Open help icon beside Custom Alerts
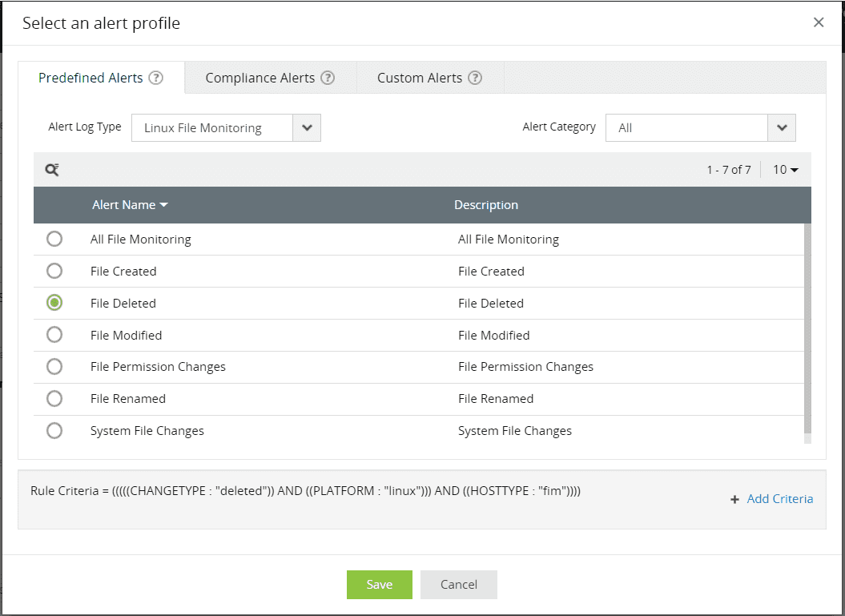845x616 pixels. [475, 78]
